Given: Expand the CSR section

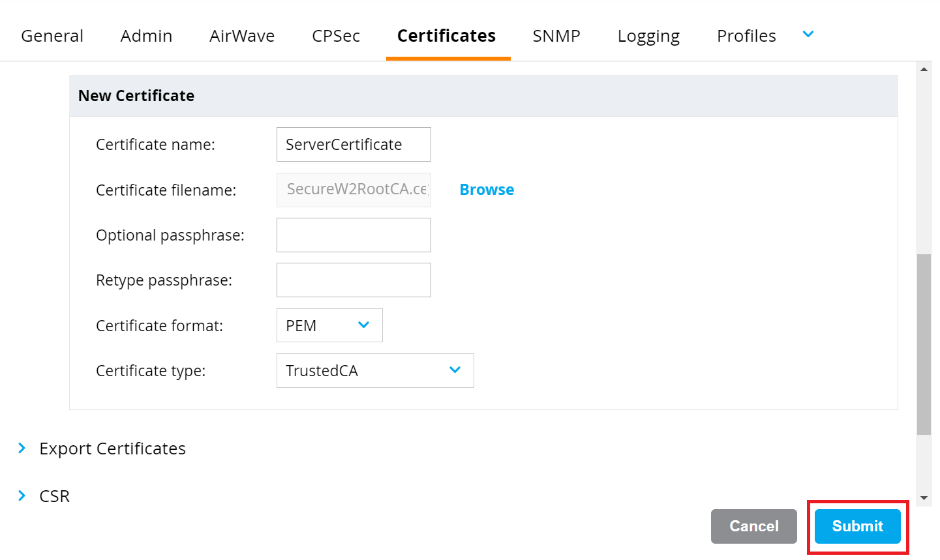Looking at the screenshot, I should (54, 496).
